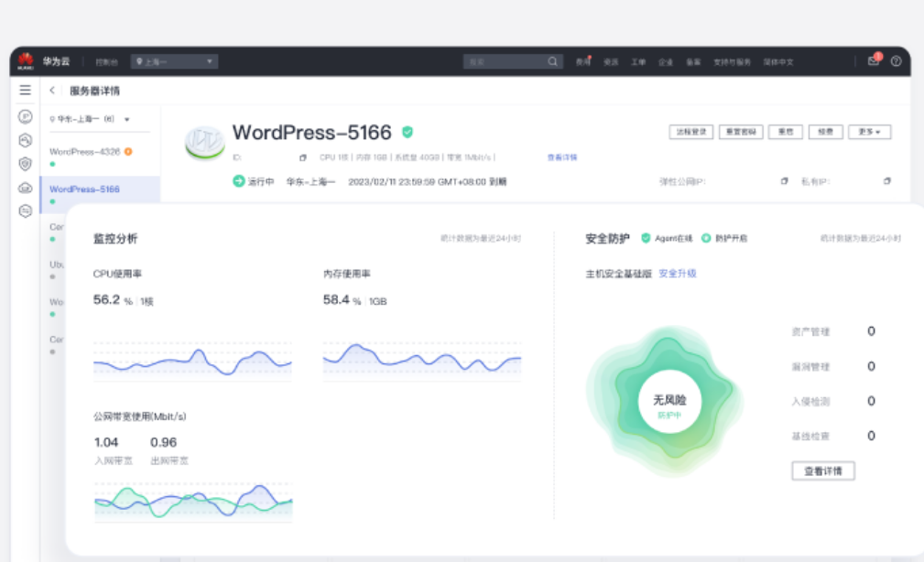Click the WordPress-5166 main heading
Viewport: 924px width, 562px height.
(311, 132)
